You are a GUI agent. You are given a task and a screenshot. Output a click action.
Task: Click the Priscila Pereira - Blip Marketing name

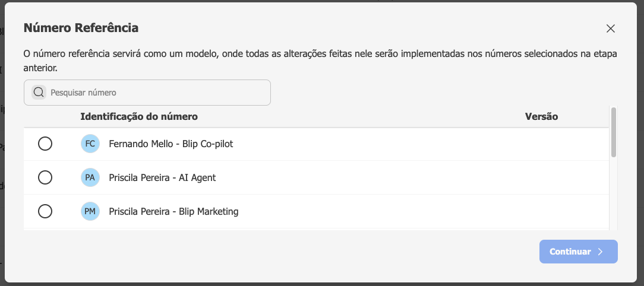(x=173, y=211)
